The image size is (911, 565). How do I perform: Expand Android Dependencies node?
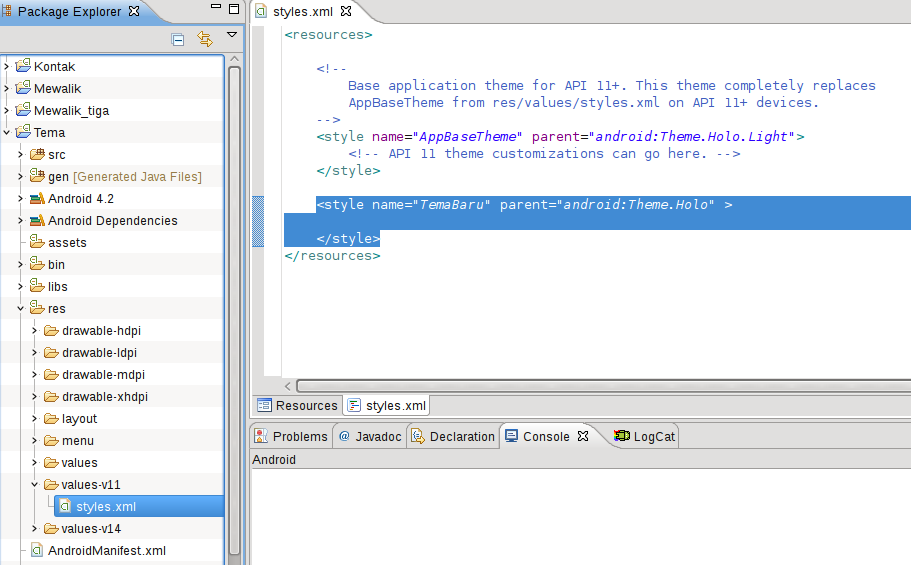pyautogui.click(x=20, y=221)
